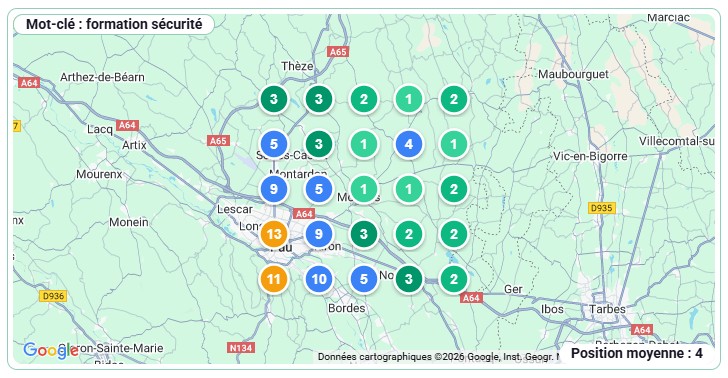Click green marker 1 covering Morlaàs label
The image size is (728, 378).
point(364,189)
